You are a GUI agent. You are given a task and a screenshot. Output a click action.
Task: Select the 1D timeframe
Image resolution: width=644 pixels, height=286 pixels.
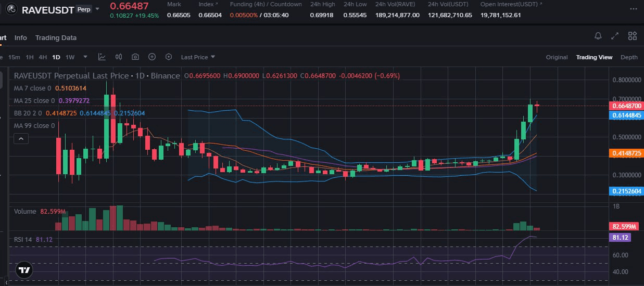56,57
